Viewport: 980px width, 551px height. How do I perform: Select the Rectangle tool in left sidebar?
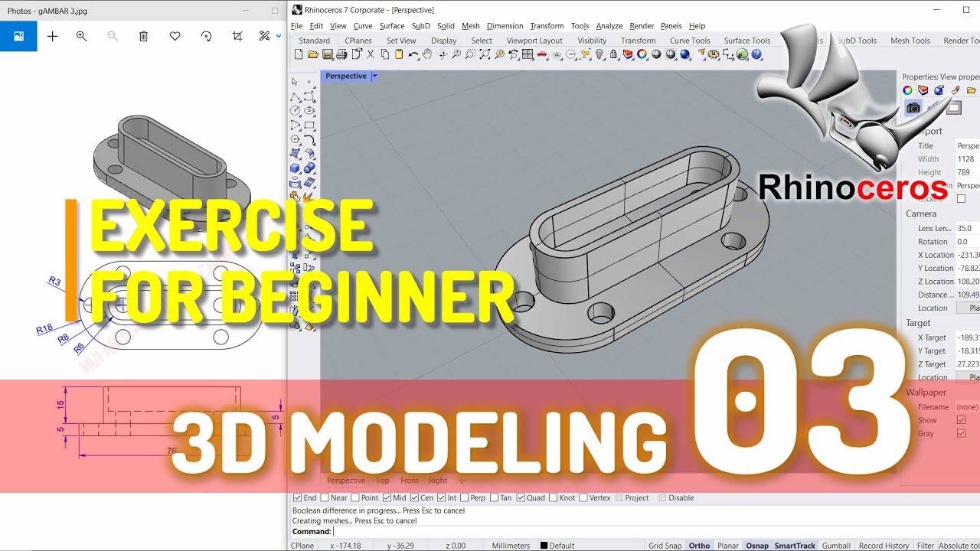coord(309,125)
